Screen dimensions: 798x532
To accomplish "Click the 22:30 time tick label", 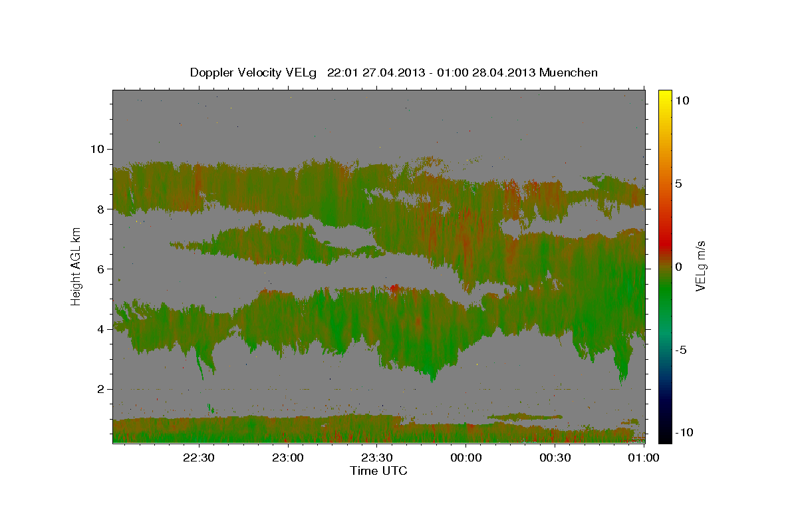I will (199, 458).
